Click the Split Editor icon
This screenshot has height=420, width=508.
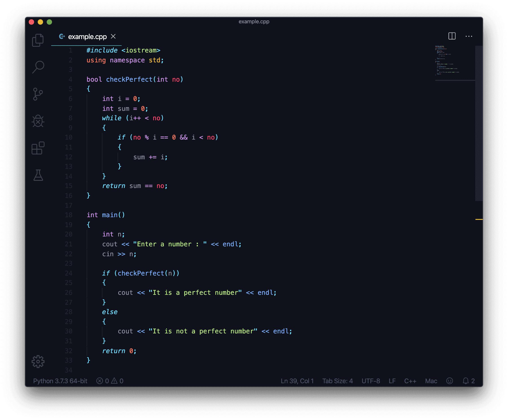[x=452, y=36]
